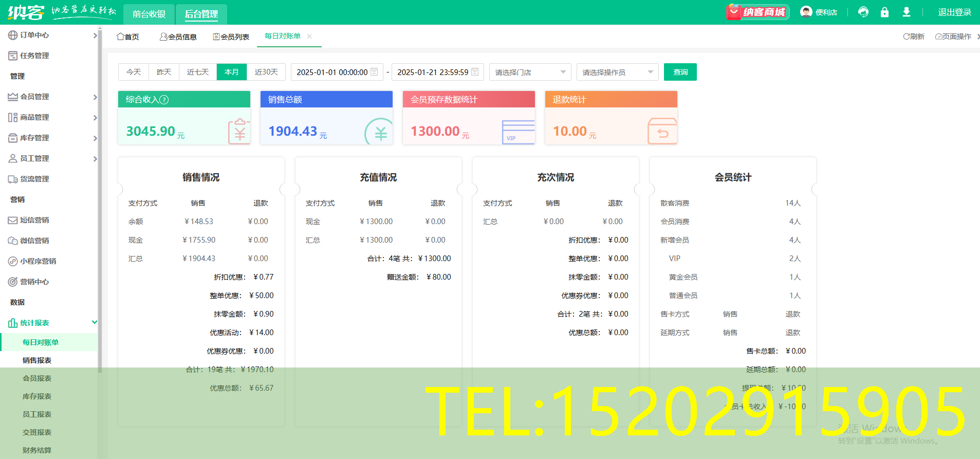Click the help icon beside 综合收入
The image size is (980, 459).
[164, 100]
